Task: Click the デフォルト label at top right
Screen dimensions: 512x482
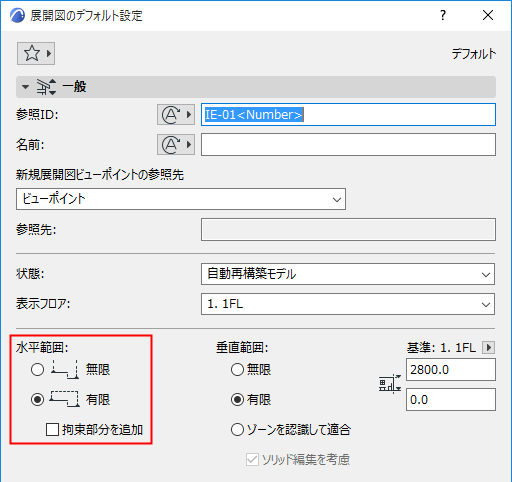Action: tap(474, 54)
